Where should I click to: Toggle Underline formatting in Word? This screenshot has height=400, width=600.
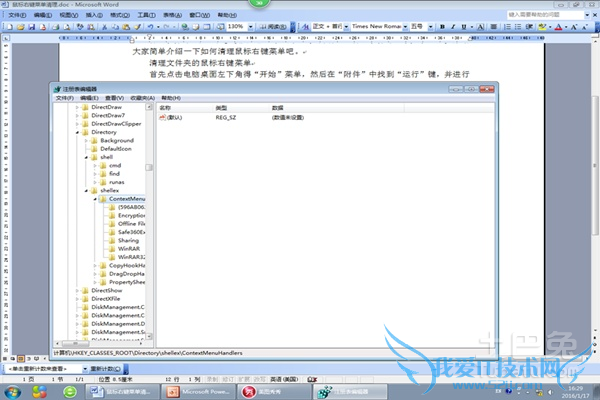tap(464, 27)
